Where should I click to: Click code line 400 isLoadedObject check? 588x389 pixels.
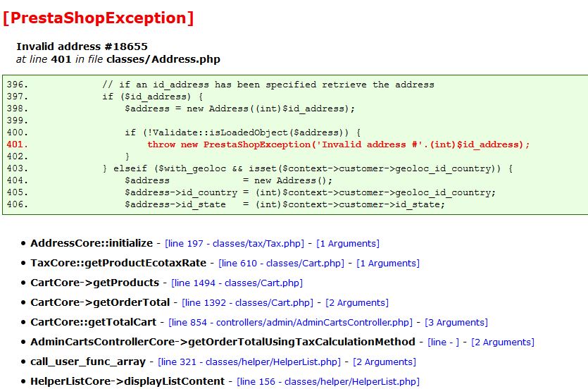(x=243, y=132)
